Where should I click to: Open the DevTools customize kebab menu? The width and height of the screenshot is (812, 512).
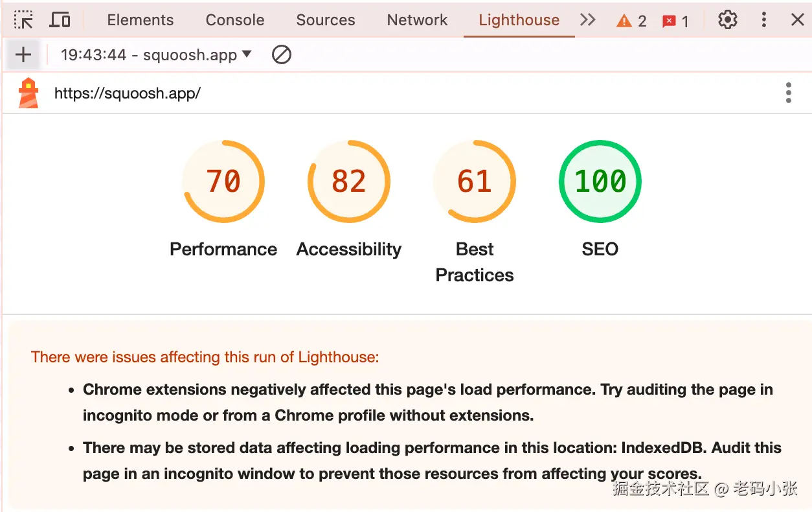tap(764, 20)
